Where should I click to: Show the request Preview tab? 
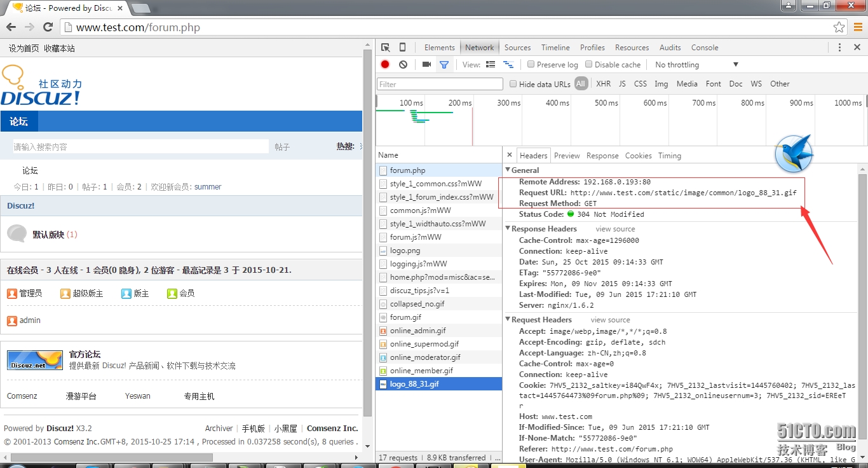click(x=567, y=156)
